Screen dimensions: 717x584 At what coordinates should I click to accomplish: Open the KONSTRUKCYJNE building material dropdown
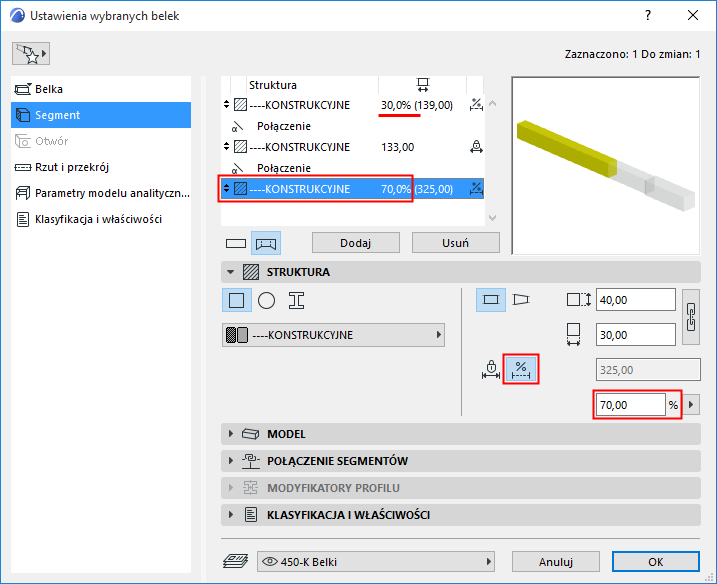point(333,335)
